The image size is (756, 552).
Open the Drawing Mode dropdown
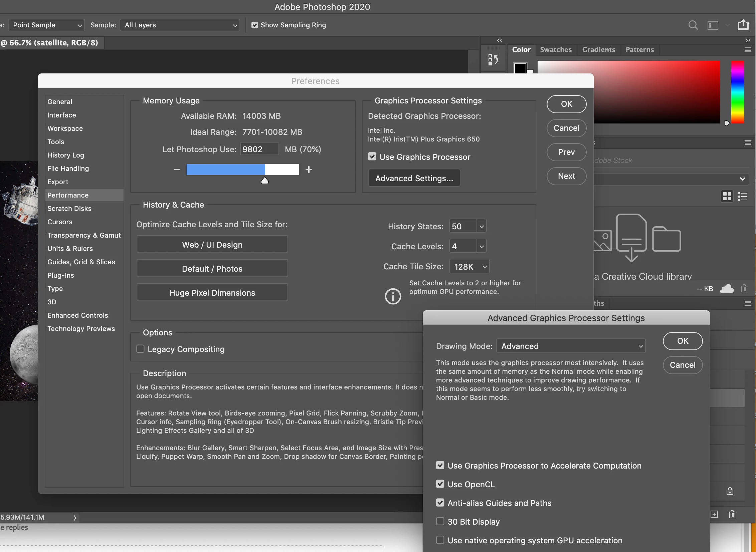pyautogui.click(x=571, y=346)
